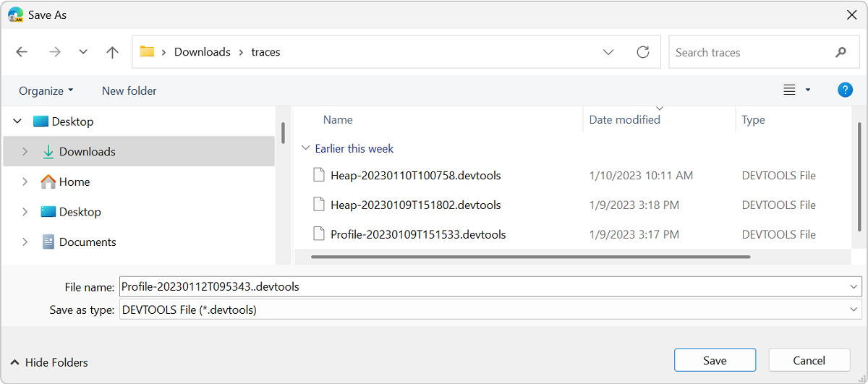Click the horizontal scrollbar in file list
Screen dimensions: 868x384
[x=530, y=256]
